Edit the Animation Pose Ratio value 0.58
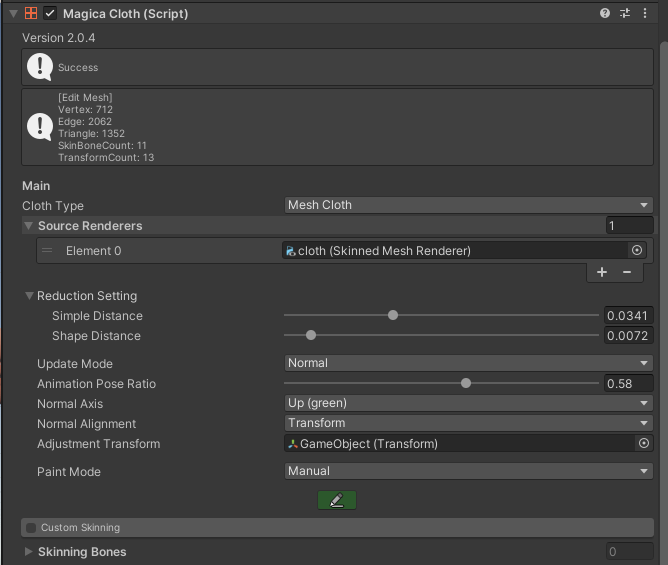The height and width of the screenshot is (565, 668). tap(628, 383)
